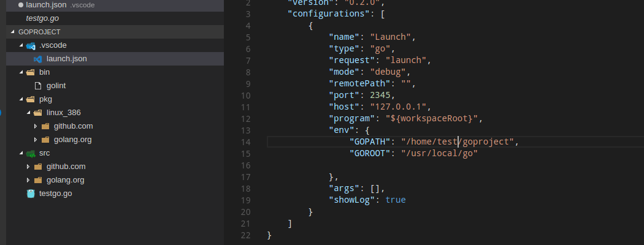644x245 pixels.
Task: Click the "env" key
Action: coord(342,130)
